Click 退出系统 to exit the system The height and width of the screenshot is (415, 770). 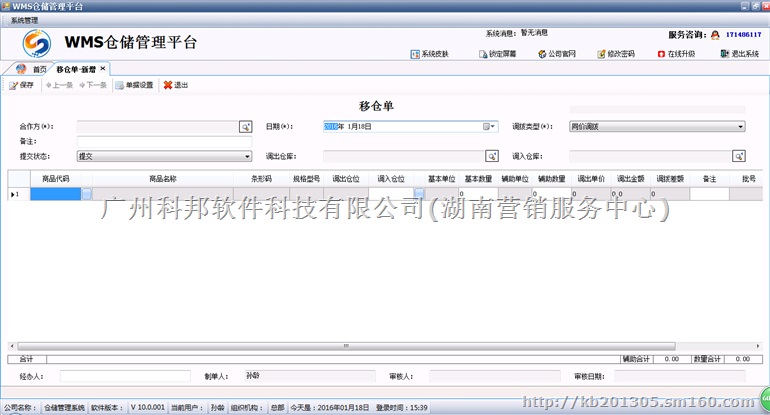click(x=740, y=54)
